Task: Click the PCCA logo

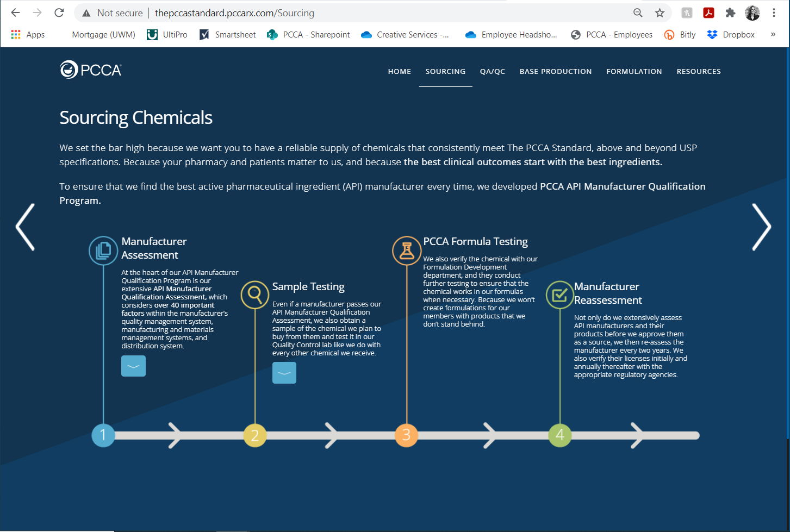Action: 91,70
